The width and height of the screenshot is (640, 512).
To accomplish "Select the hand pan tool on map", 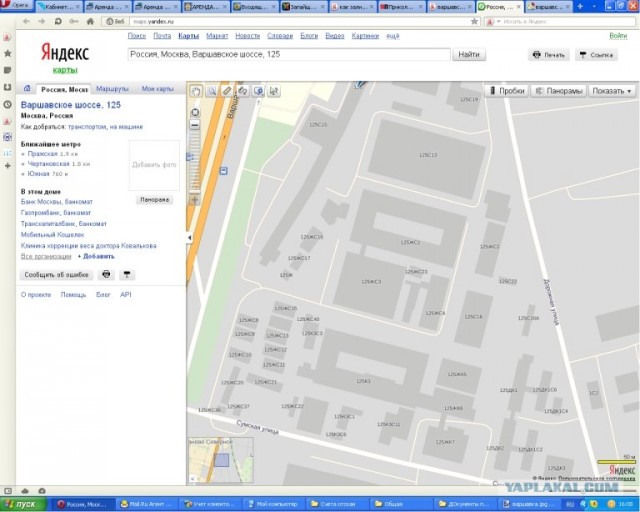I will click(x=196, y=91).
